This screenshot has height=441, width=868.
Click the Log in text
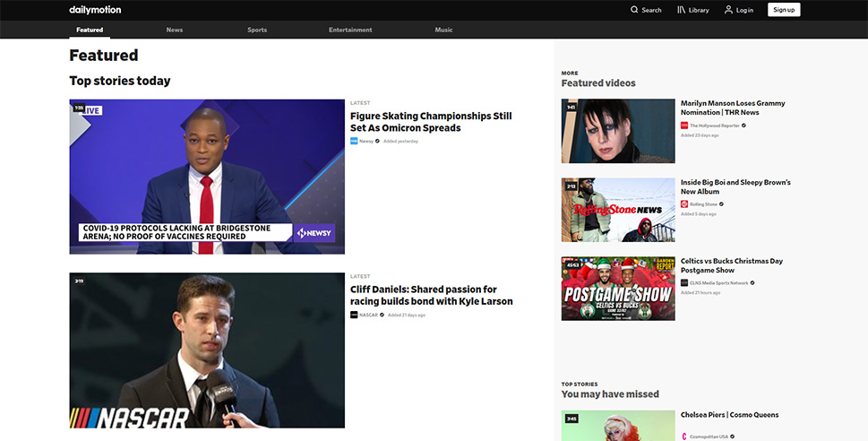(744, 10)
